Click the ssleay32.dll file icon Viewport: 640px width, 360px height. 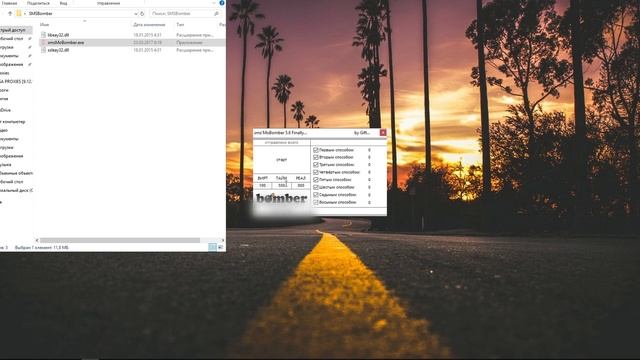click(43, 50)
